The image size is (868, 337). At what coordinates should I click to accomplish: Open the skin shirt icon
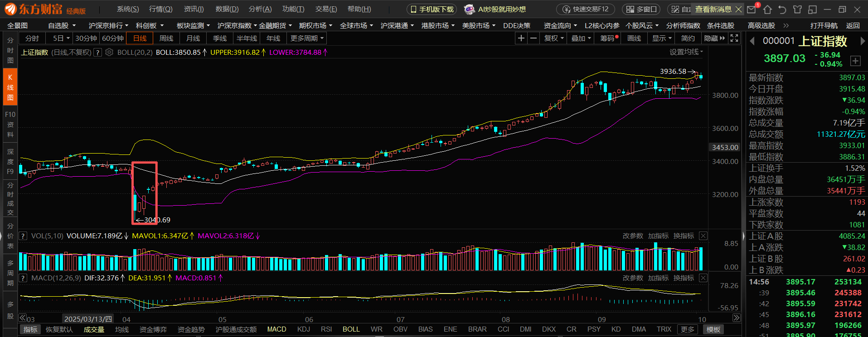point(797,9)
